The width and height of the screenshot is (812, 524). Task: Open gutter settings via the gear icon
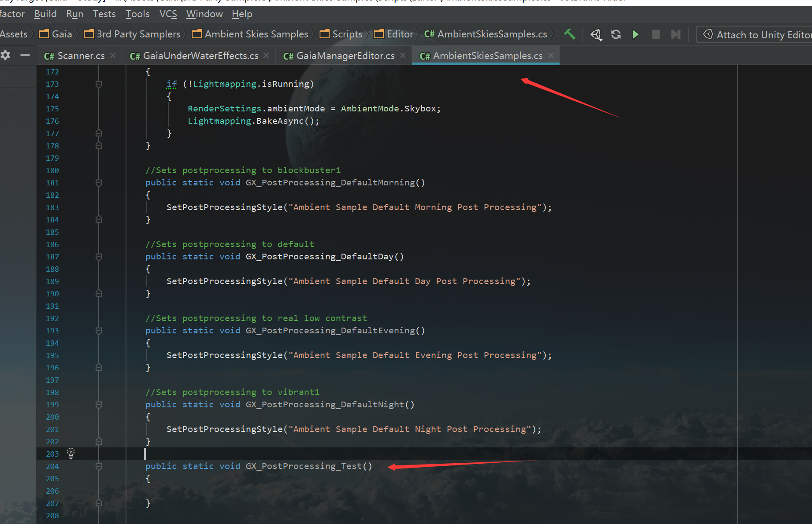(x=5, y=55)
